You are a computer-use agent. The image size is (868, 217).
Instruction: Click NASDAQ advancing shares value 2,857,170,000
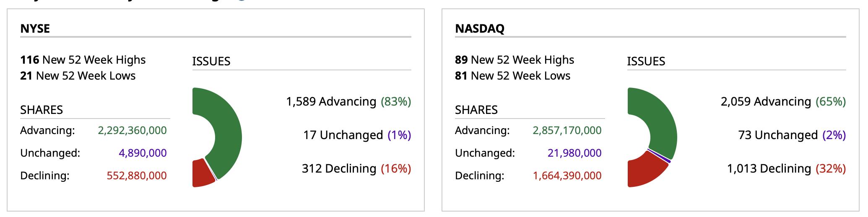coord(567,131)
